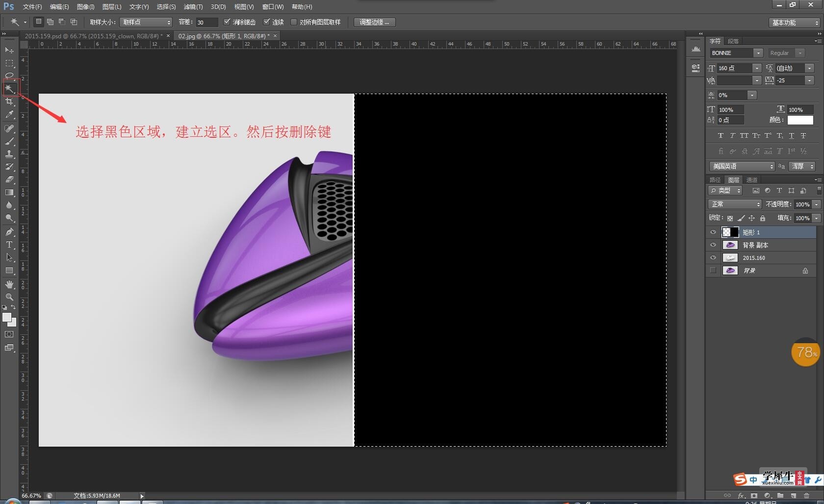Open the 文件(F) menu
Screen dimensions: 824x504
(x=32, y=7)
